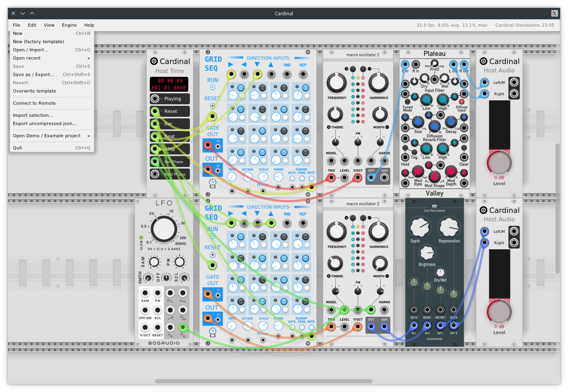The image size is (568, 392).
Task: Click the HARMONICS knob on lower macro oscillator 2
Action: click(379, 231)
